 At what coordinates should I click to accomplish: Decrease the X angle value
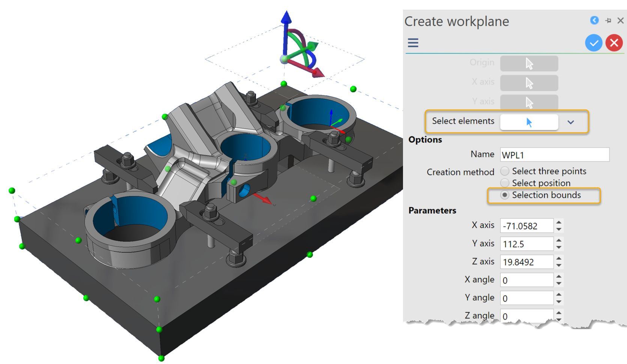tap(559, 283)
